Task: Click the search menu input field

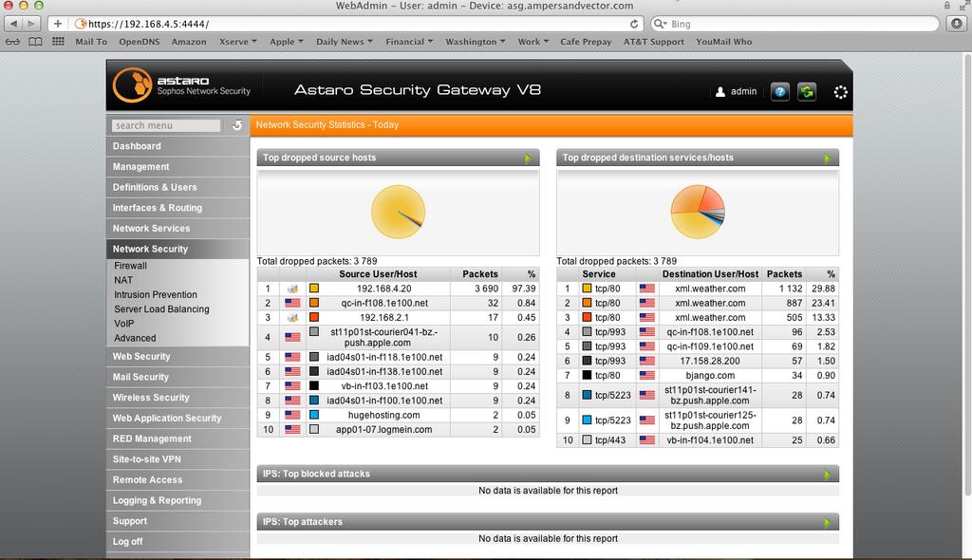Action: tap(166, 125)
